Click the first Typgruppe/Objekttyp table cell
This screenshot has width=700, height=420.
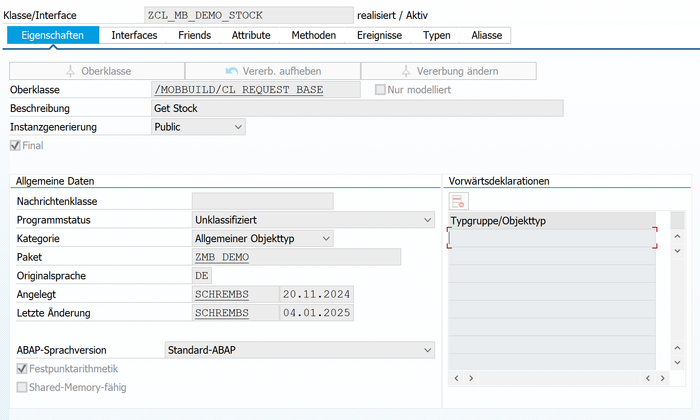(552, 238)
